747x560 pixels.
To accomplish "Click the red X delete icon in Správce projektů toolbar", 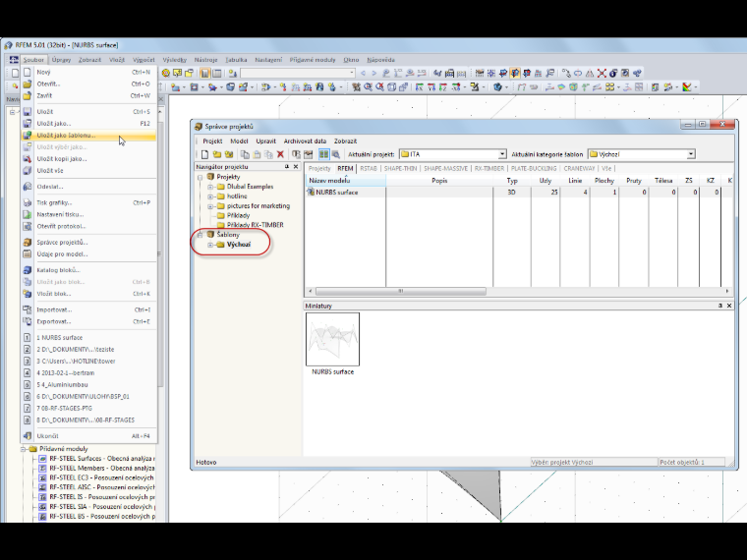I will [x=280, y=154].
